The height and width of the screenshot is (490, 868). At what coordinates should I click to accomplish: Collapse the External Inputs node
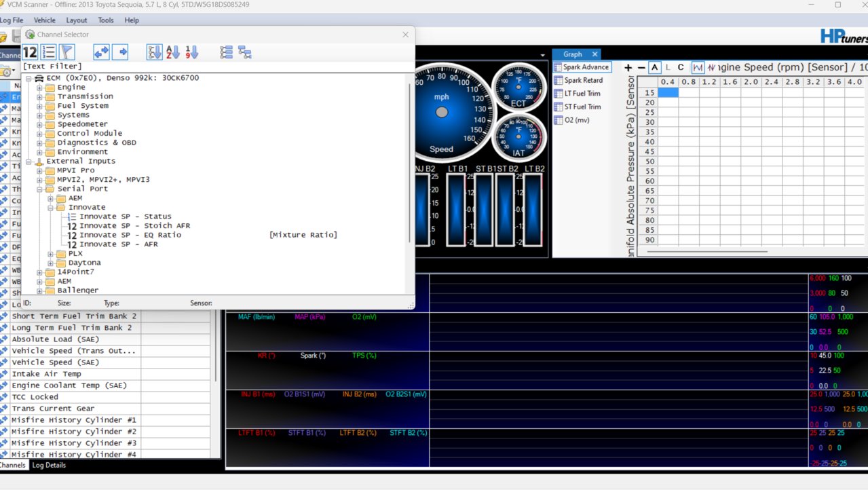[x=29, y=161]
